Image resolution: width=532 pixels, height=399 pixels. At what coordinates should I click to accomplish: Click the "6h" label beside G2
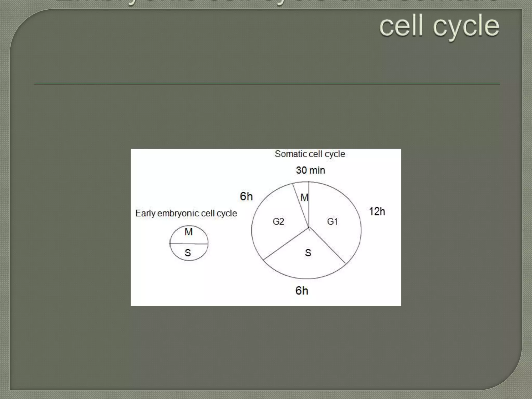246,196
